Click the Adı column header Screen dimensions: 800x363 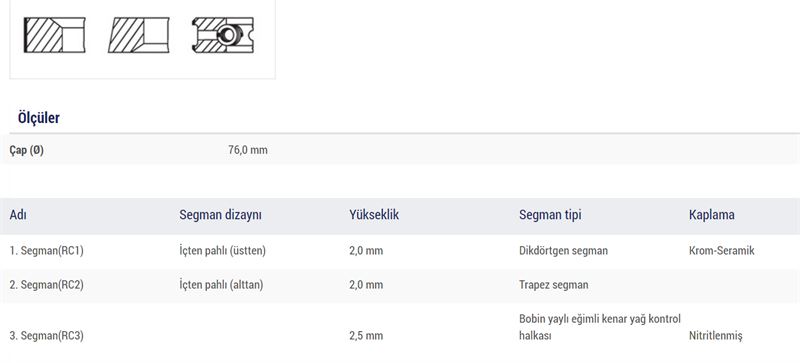coord(18,215)
